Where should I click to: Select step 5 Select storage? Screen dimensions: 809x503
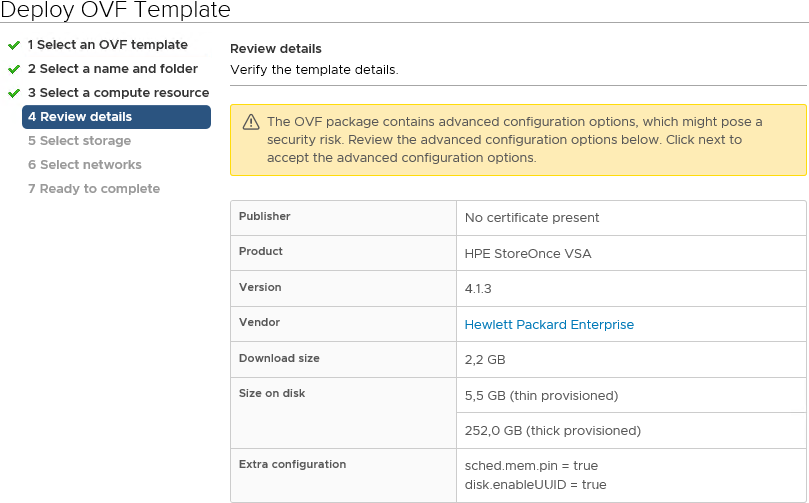(79, 141)
